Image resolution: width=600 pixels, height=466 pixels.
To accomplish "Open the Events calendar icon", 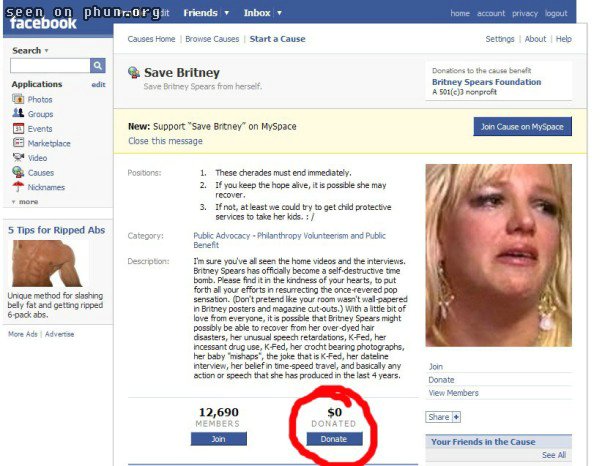I will pos(18,128).
